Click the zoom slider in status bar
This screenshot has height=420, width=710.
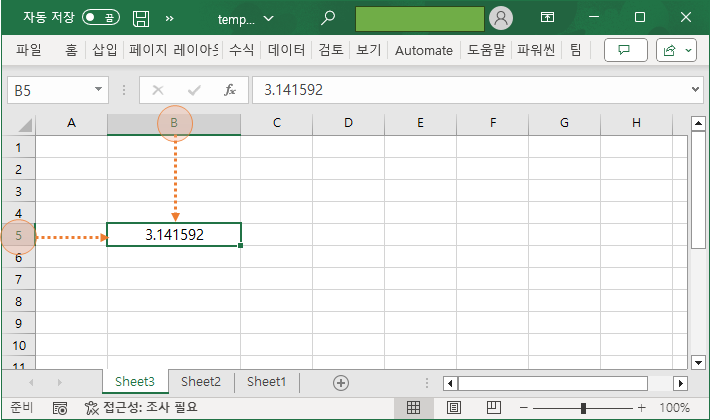point(583,408)
